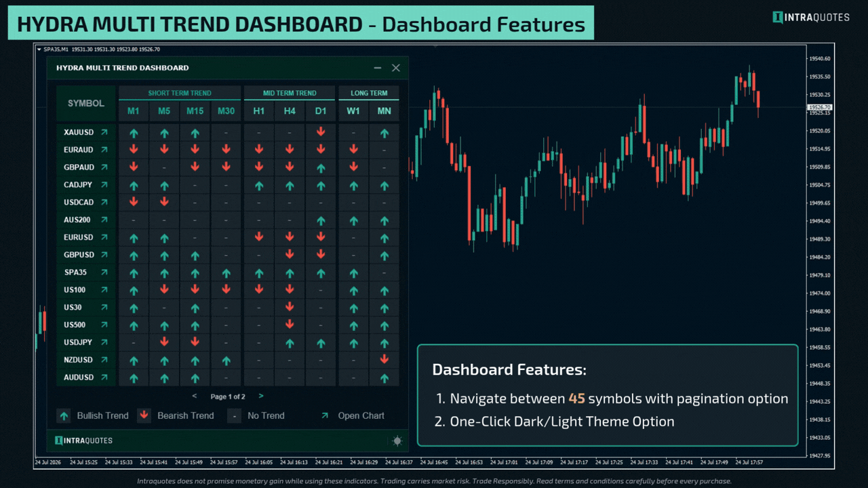Open the EURAUD chart arrow icon

[x=104, y=150]
